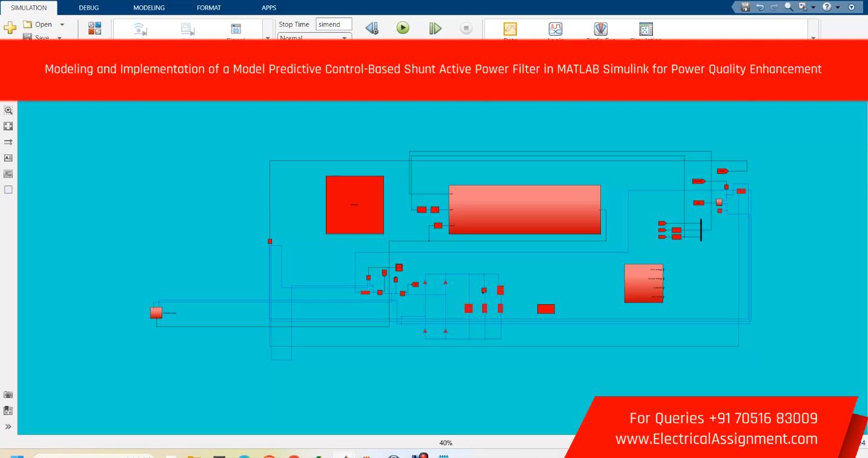The width and height of the screenshot is (868, 458).
Task: Click the Step Forward button
Action: [435, 28]
